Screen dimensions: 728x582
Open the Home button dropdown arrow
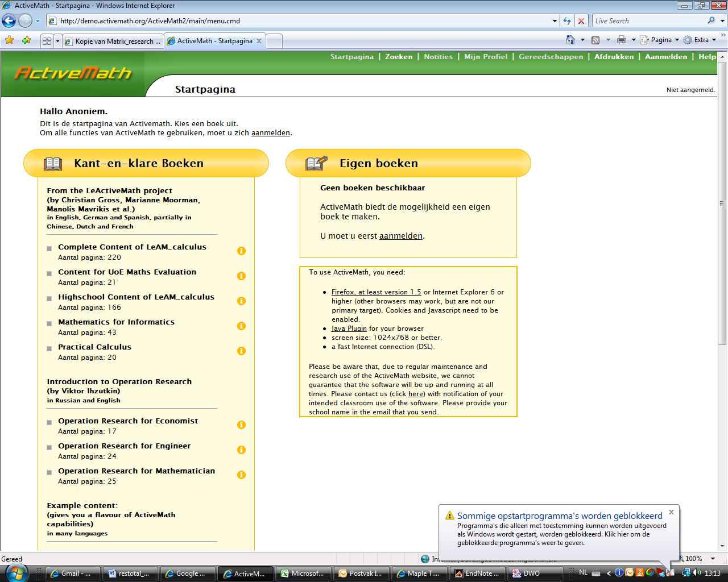(x=582, y=40)
